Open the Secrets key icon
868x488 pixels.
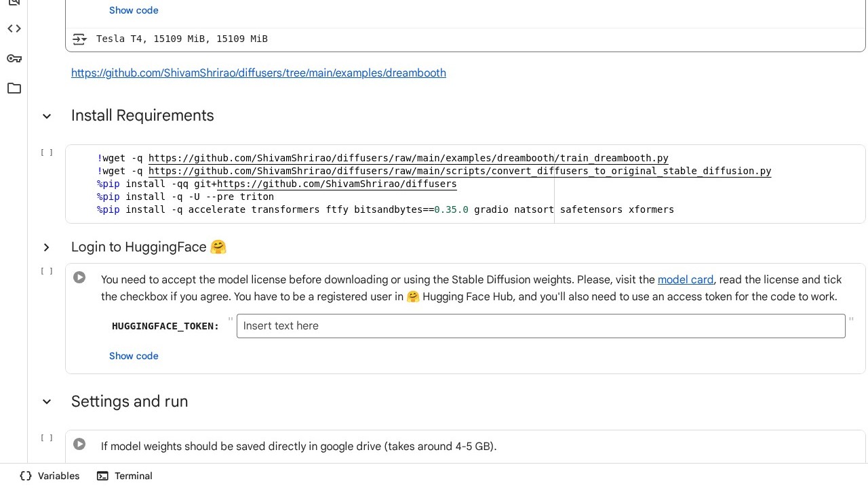14,58
